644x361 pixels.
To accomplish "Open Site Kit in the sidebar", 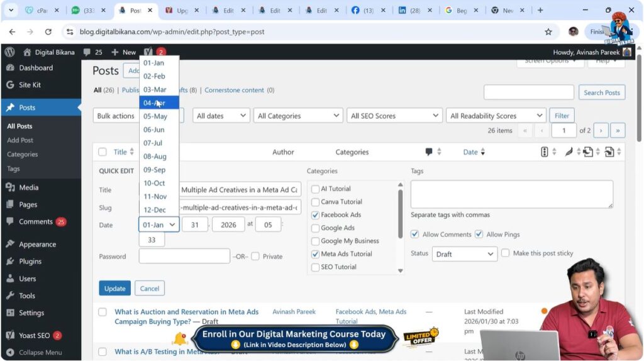I will coord(30,85).
